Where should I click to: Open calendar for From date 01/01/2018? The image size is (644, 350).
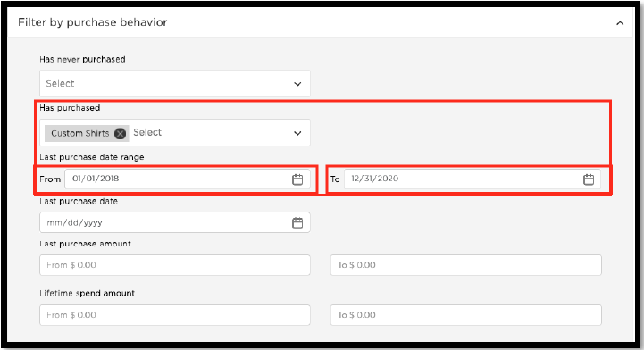click(297, 179)
